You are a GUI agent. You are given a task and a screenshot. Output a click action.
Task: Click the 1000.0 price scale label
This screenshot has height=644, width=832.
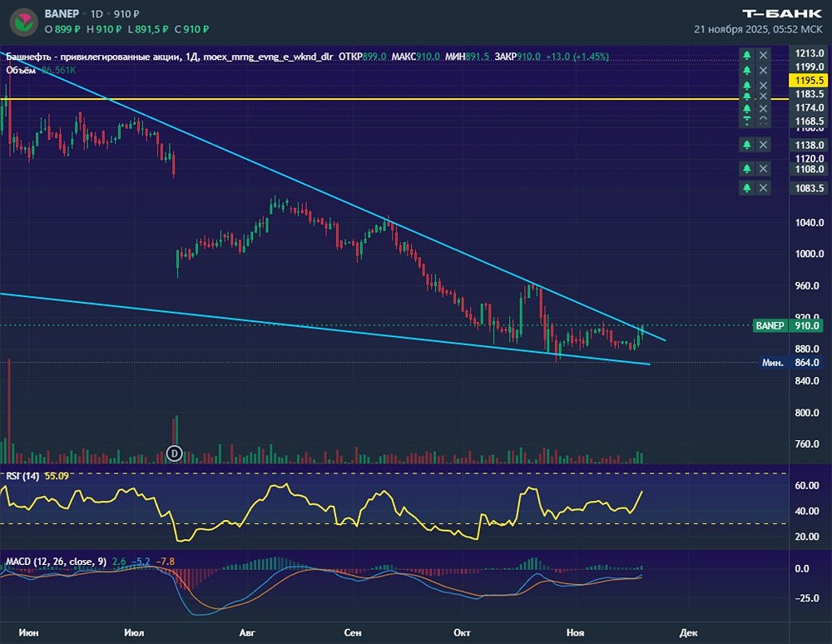coord(810,254)
